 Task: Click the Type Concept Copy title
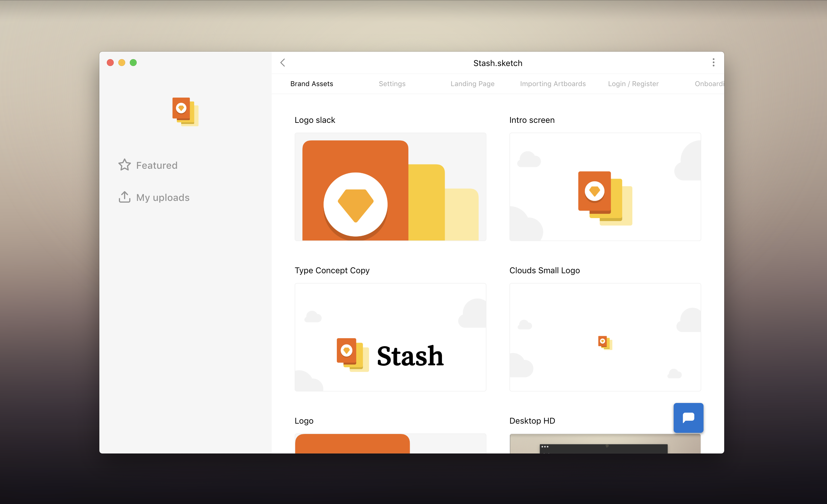(x=332, y=270)
